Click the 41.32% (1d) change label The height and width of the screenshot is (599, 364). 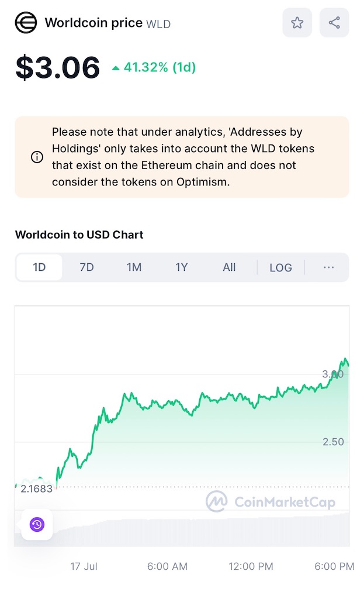coord(160,67)
